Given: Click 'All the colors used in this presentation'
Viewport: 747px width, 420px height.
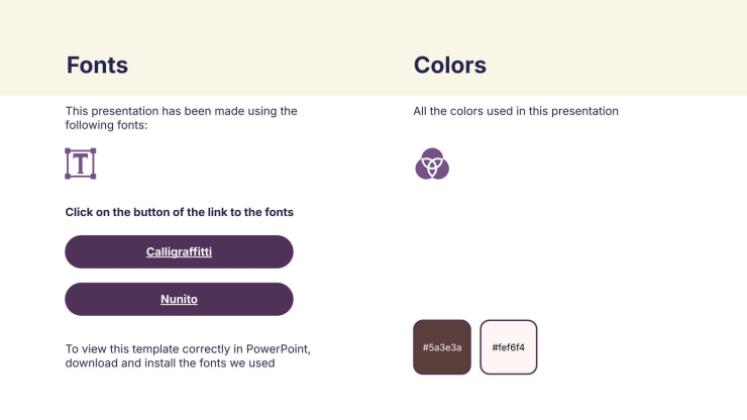Looking at the screenshot, I should [515, 111].
